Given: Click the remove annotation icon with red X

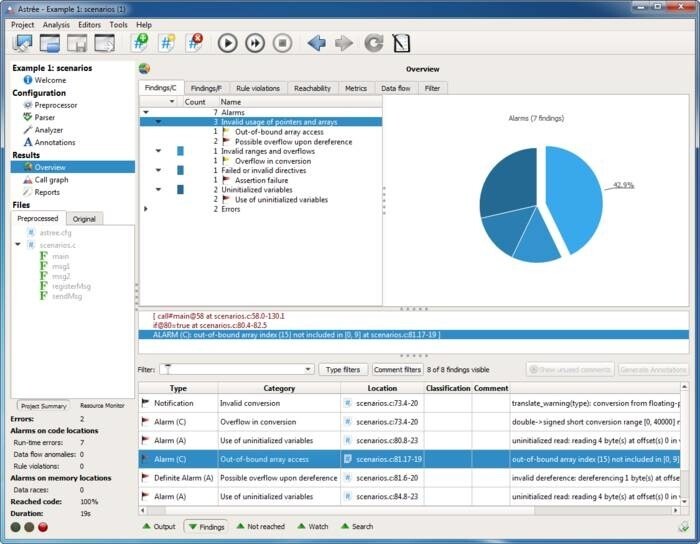Looking at the screenshot, I should point(195,43).
